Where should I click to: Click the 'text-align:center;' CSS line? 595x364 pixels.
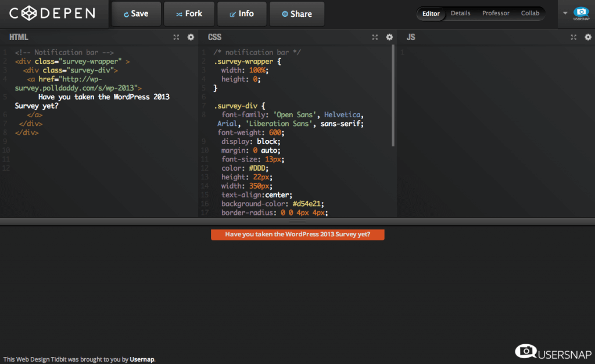257,195
